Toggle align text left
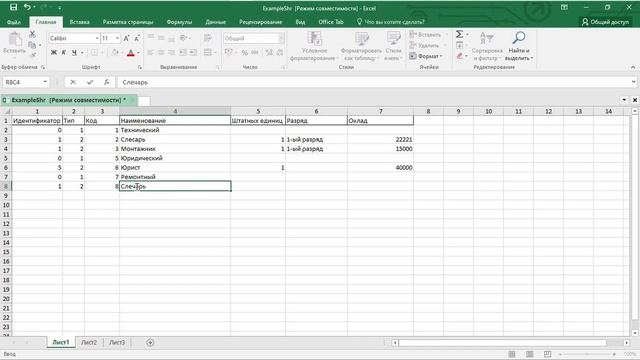640x360 pixels. [151, 52]
